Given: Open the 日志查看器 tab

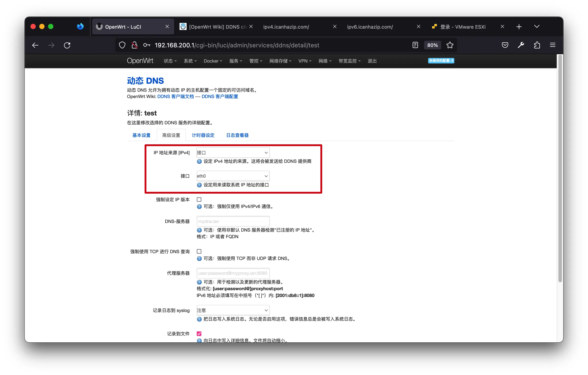Looking at the screenshot, I should coord(237,135).
